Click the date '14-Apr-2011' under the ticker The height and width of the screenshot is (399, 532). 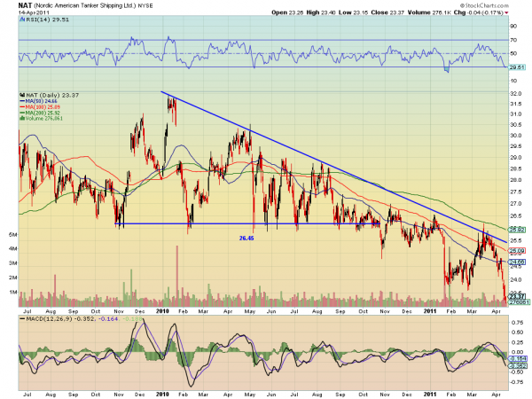point(34,12)
